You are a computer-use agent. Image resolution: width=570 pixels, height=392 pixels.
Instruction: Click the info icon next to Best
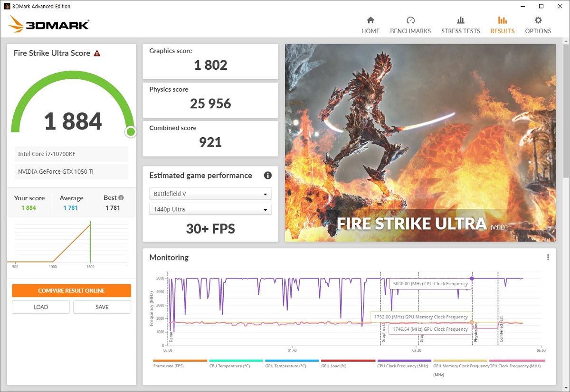tap(121, 198)
